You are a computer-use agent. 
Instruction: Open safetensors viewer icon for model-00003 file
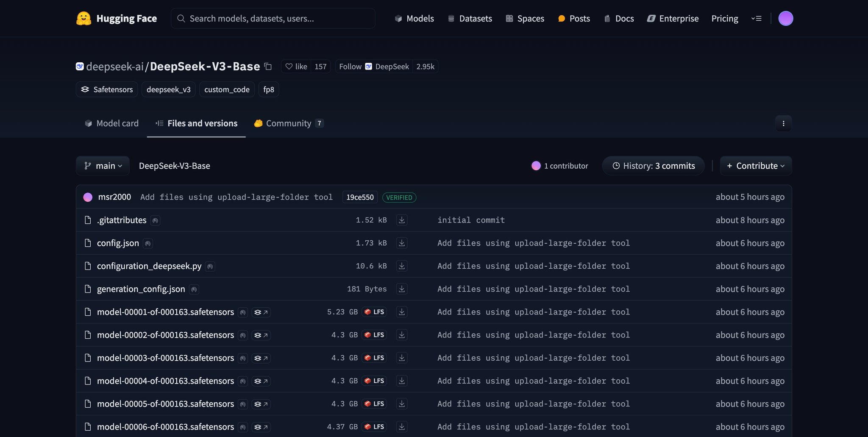pyautogui.click(x=261, y=358)
